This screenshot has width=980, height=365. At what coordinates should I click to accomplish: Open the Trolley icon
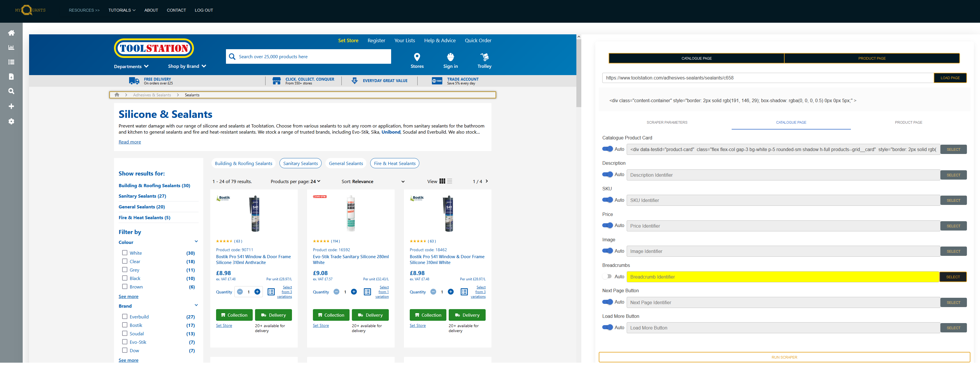tap(484, 57)
